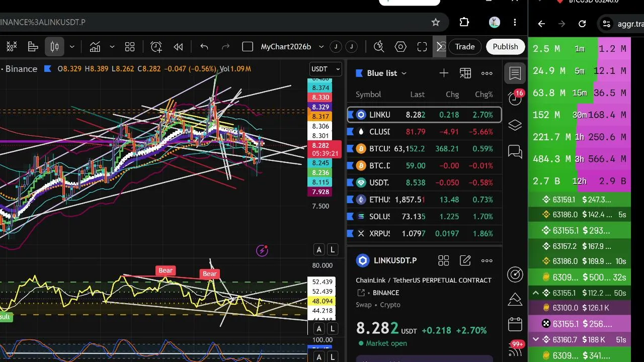Open the chart indicators line icon
The height and width of the screenshot is (362, 644).
[95, 47]
